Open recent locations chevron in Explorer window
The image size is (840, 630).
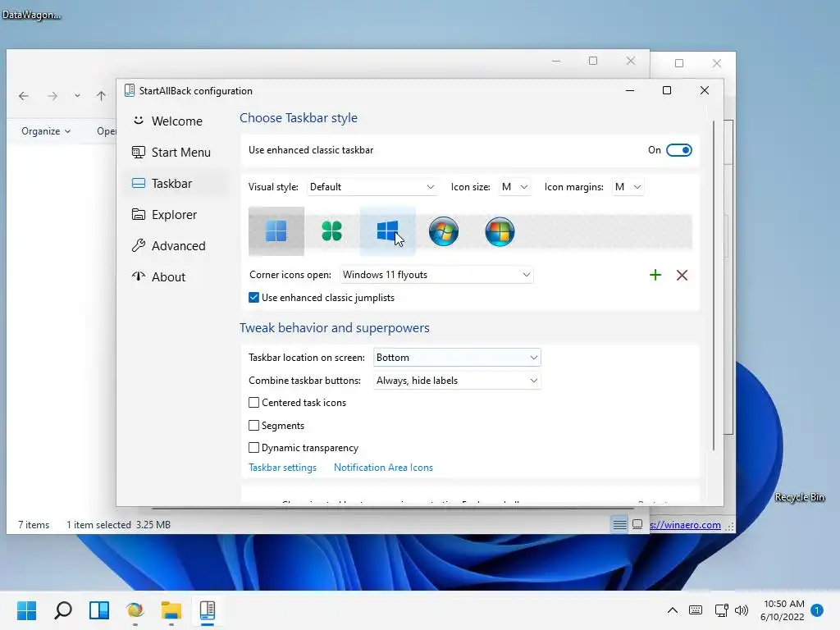coord(77,96)
